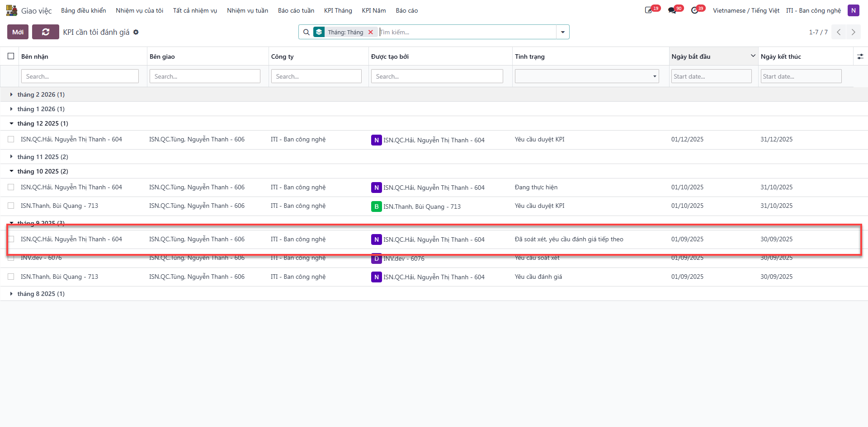Click green B avatar of ISN.Thanh row
This screenshot has width=868, height=427.
pos(376,206)
